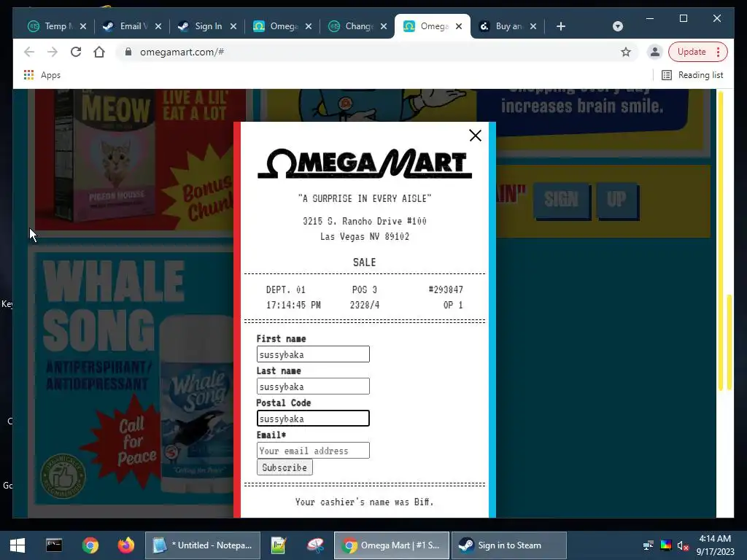Viewport: 747px width, 560px height.
Task: Close the receipt signup popup
Action: pyautogui.click(x=475, y=136)
